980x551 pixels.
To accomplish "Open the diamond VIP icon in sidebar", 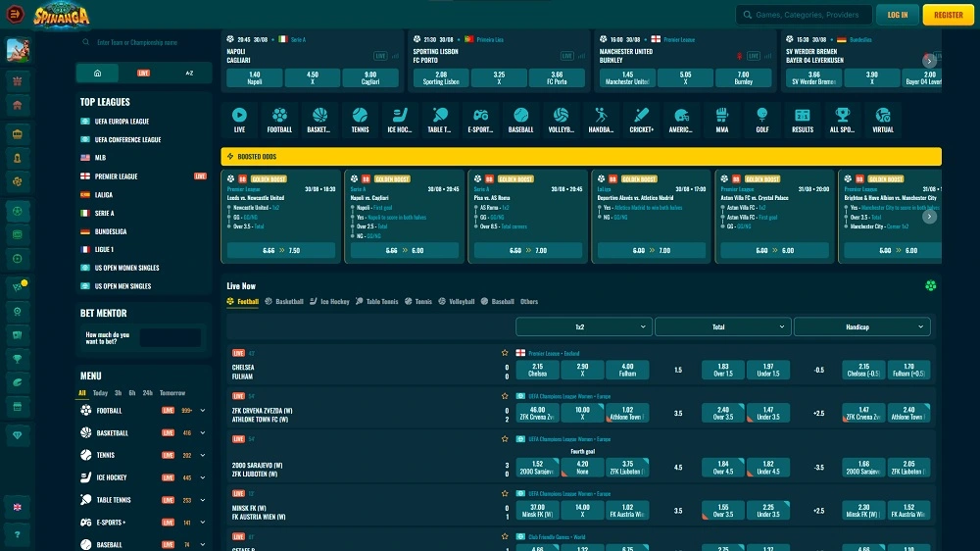I will tap(16, 433).
